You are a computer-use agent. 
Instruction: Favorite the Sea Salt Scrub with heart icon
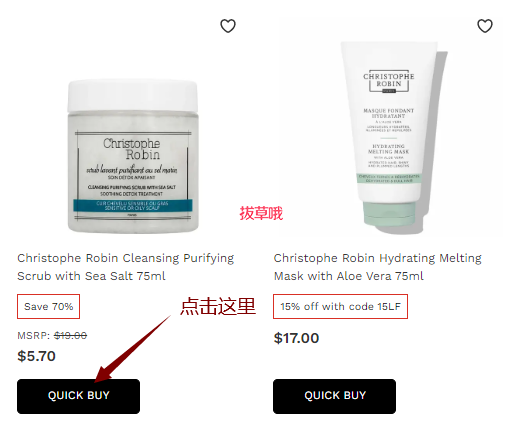pos(228,26)
